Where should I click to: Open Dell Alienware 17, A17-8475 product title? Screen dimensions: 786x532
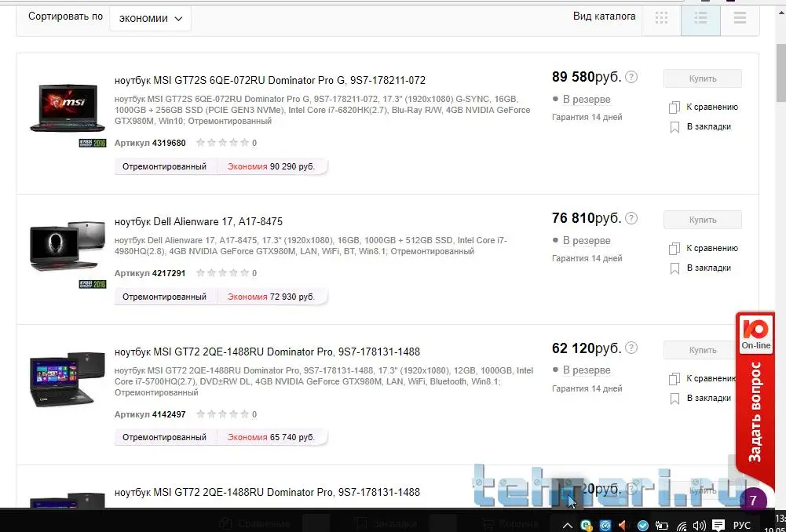(x=199, y=221)
